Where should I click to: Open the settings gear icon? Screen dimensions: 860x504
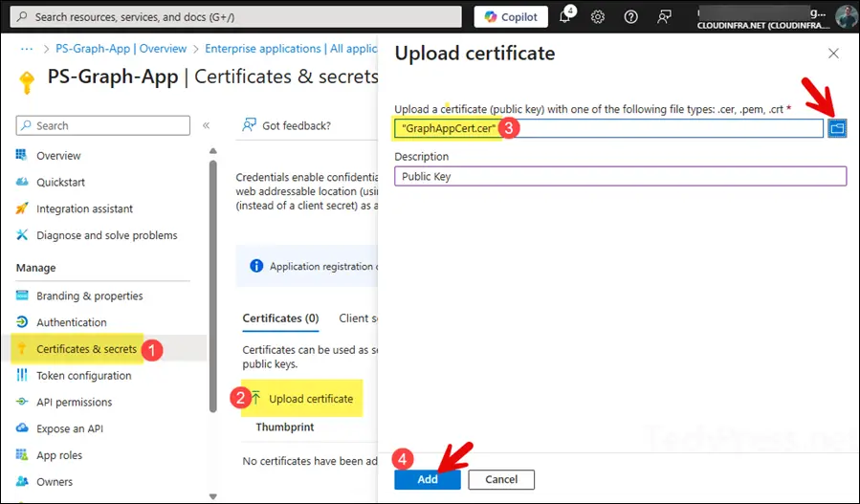598,17
